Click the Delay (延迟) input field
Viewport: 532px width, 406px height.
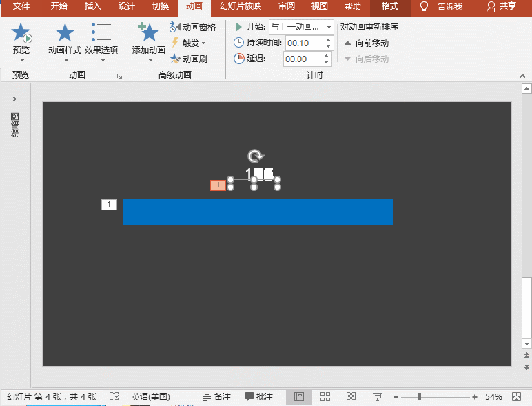point(303,59)
